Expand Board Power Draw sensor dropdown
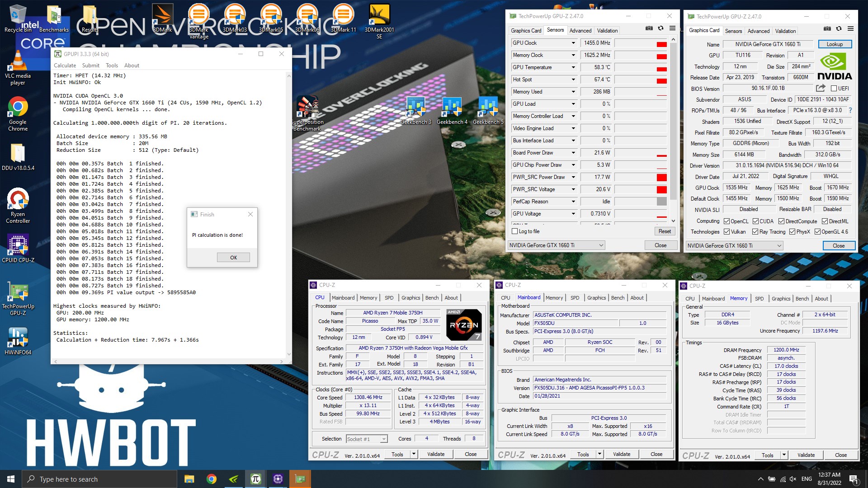Viewport: 868px width, 488px height. pos(573,153)
